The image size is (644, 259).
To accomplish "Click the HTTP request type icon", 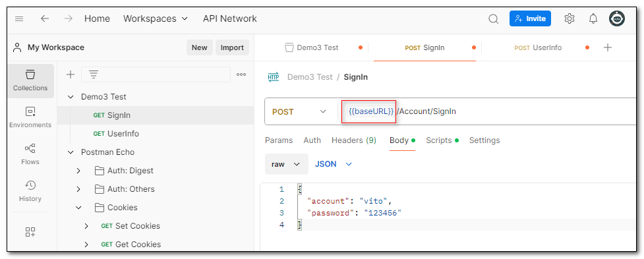I will click(274, 76).
